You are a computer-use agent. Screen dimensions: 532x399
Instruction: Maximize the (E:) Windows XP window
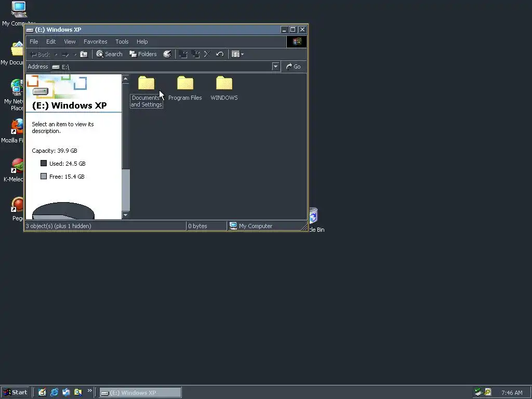click(x=293, y=30)
